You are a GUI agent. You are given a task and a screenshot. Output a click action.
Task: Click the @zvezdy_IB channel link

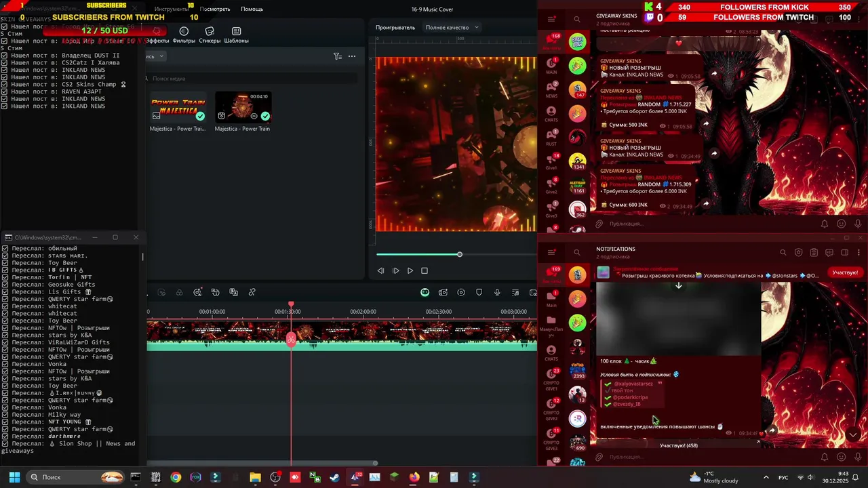pos(627,404)
